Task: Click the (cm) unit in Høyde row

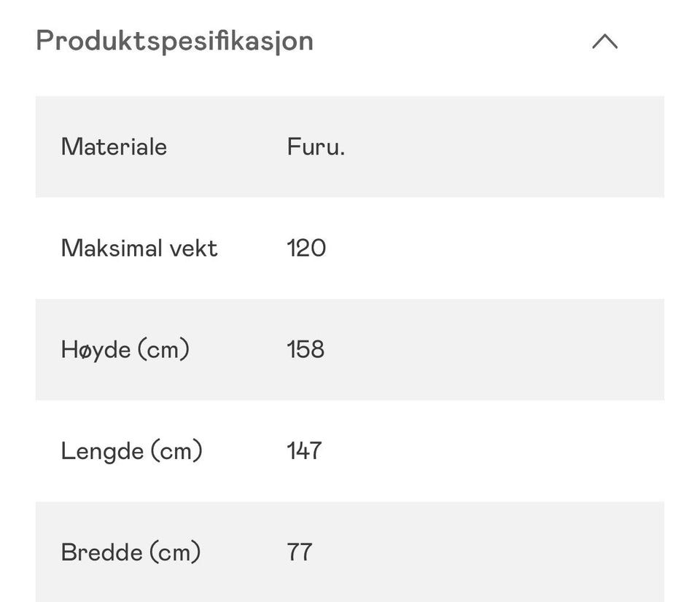Action: pyautogui.click(x=163, y=349)
